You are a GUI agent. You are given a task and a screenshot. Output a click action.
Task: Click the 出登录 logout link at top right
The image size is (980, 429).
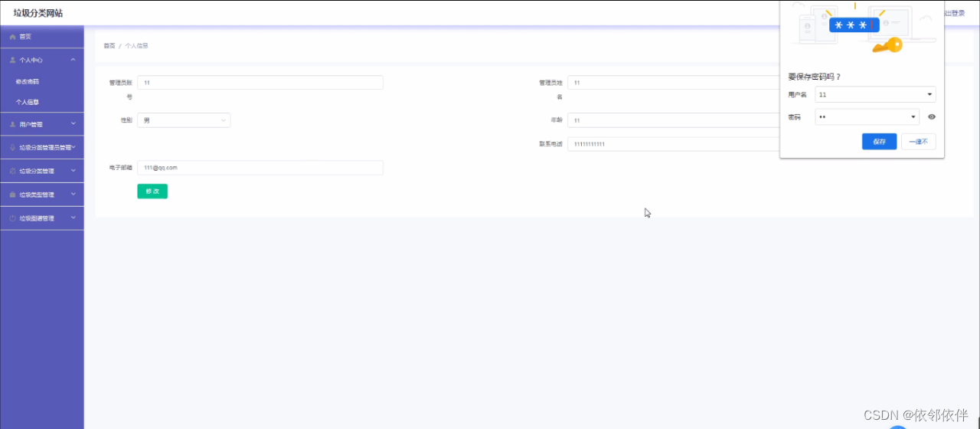pos(955,13)
